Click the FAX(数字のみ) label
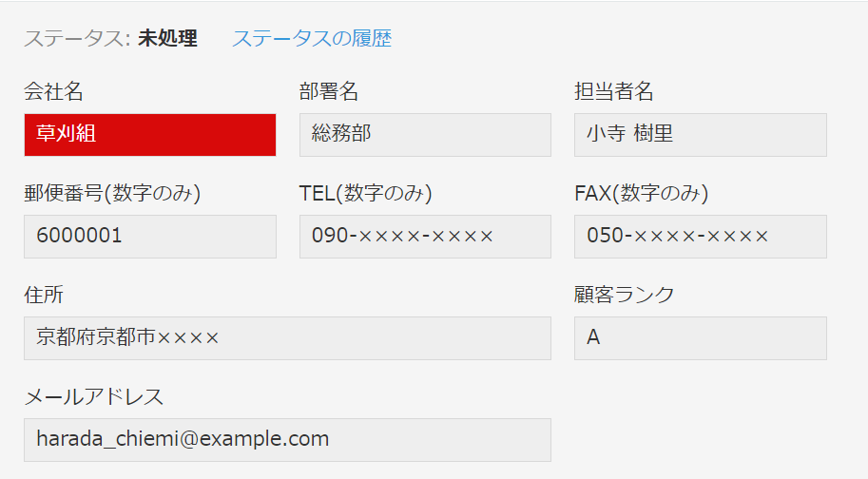The width and height of the screenshot is (868, 479). click(641, 193)
